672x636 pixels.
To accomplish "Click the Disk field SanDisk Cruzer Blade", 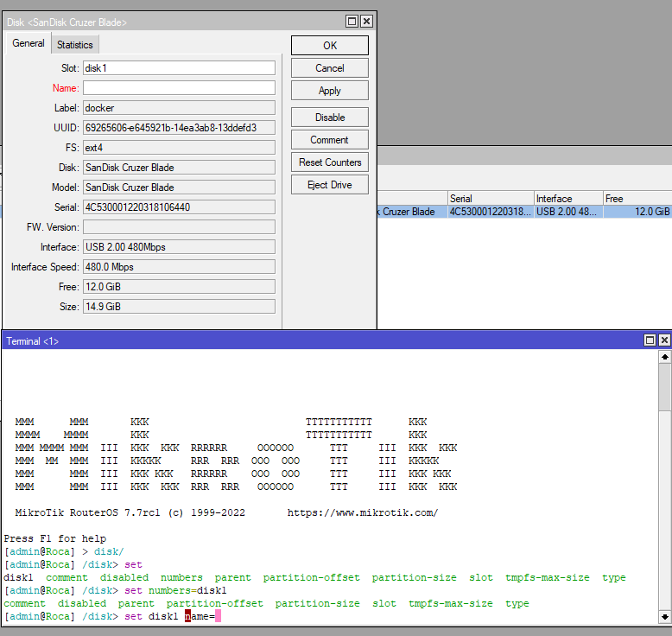I will pos(179,168).
